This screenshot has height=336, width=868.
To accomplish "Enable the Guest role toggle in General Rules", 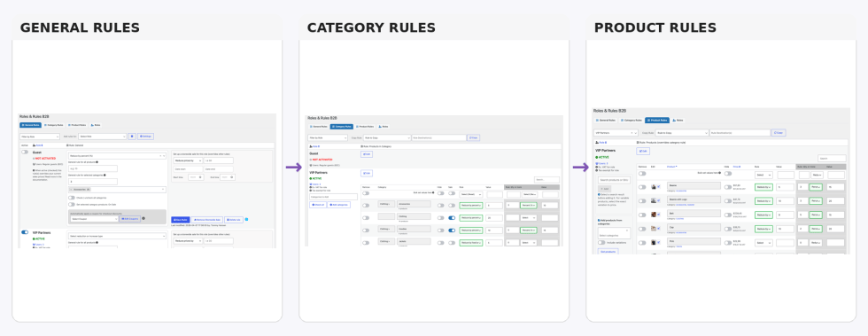I will coord(25,152).
